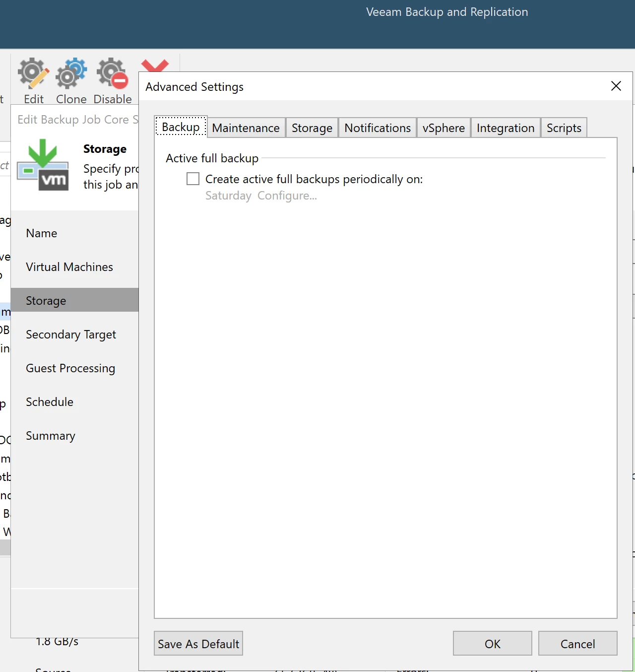The width and height of the screenshot is (635, 672).
Task: Click the red X delete icon in toolbar
Action: coord(155,66)
